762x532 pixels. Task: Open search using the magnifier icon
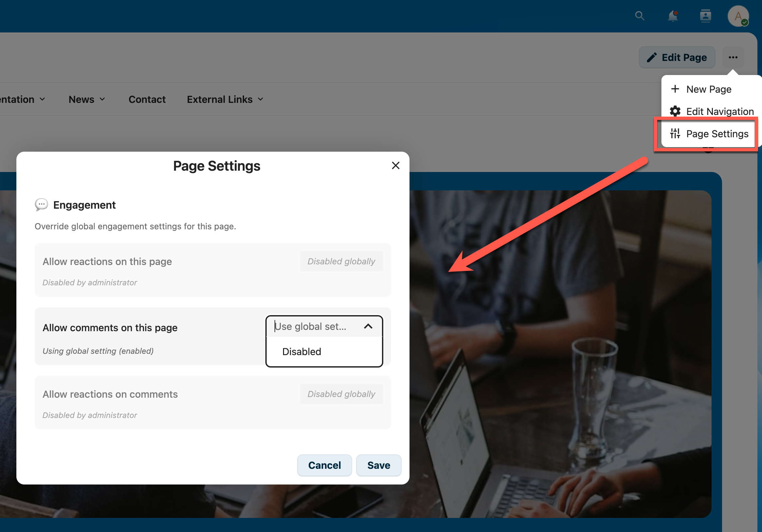pos(639,16)
